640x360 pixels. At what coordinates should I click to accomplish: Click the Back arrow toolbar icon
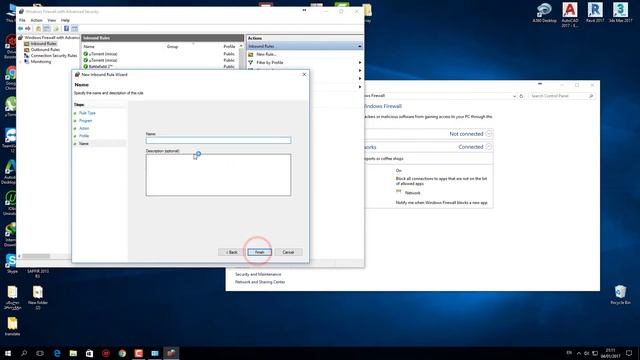[20, 29]
